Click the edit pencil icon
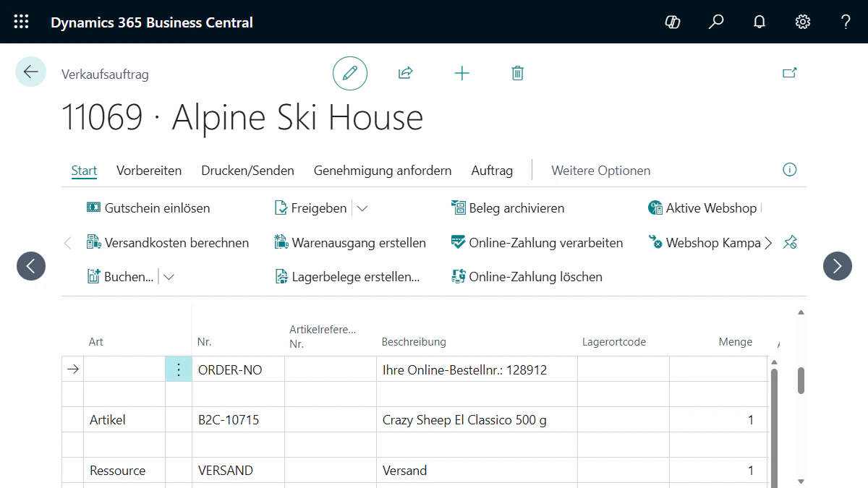Image resolution: width=868 pixels, height=488 pixels. [350, 73]
